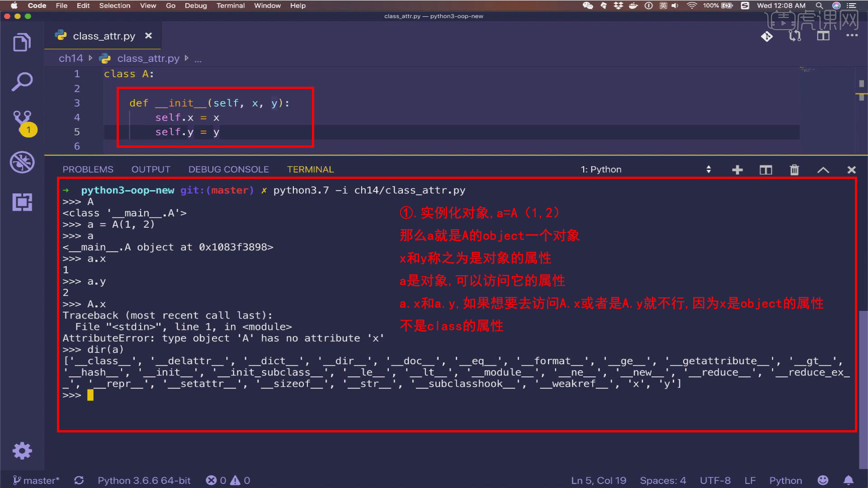Image resolution: width=868 pixels, height=488 pixels.
Task: Open Settings via the gear icon
Action: coord(21,450)
